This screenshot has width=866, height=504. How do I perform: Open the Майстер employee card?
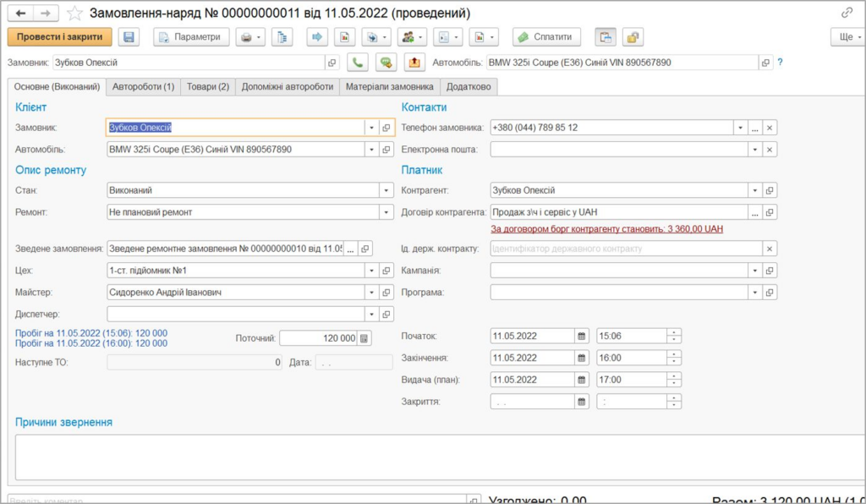pos(386,293)
